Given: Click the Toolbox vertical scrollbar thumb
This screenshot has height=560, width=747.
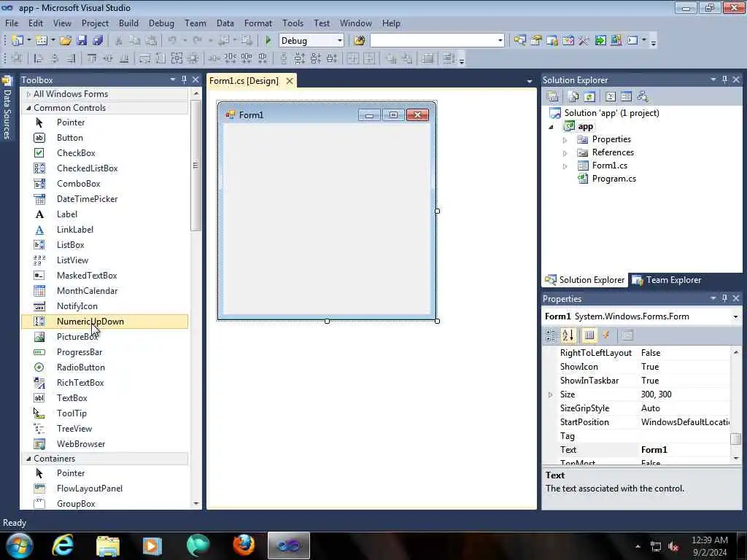Looking at the screenshot, I should coord(196,166).
